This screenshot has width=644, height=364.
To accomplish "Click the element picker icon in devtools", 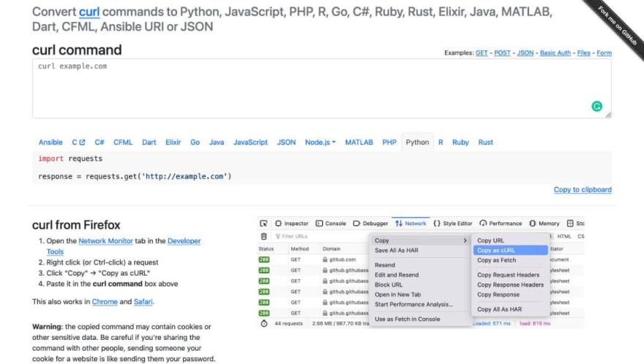I will pyautogui.click(x=263, y=223).
